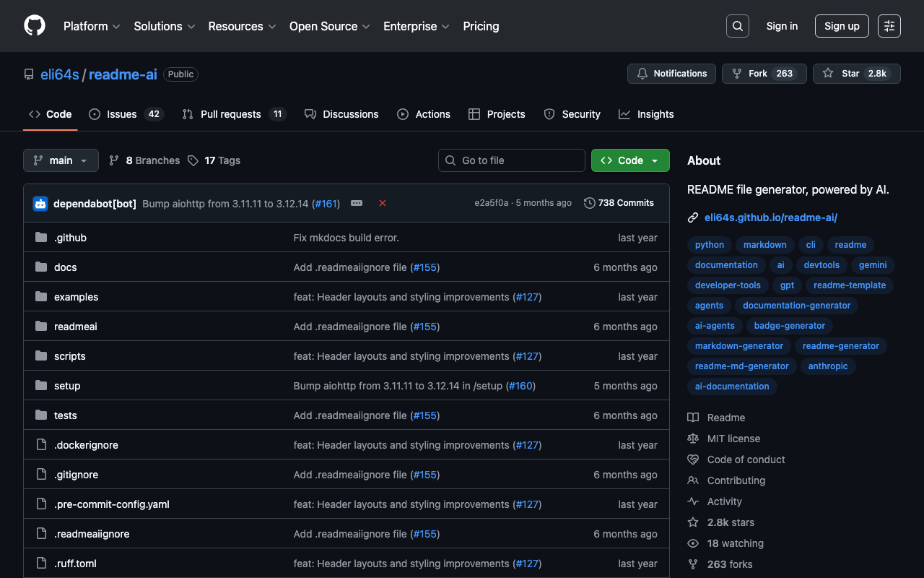
Task: Open the main branch dropdown
Action: click(61, 160)
